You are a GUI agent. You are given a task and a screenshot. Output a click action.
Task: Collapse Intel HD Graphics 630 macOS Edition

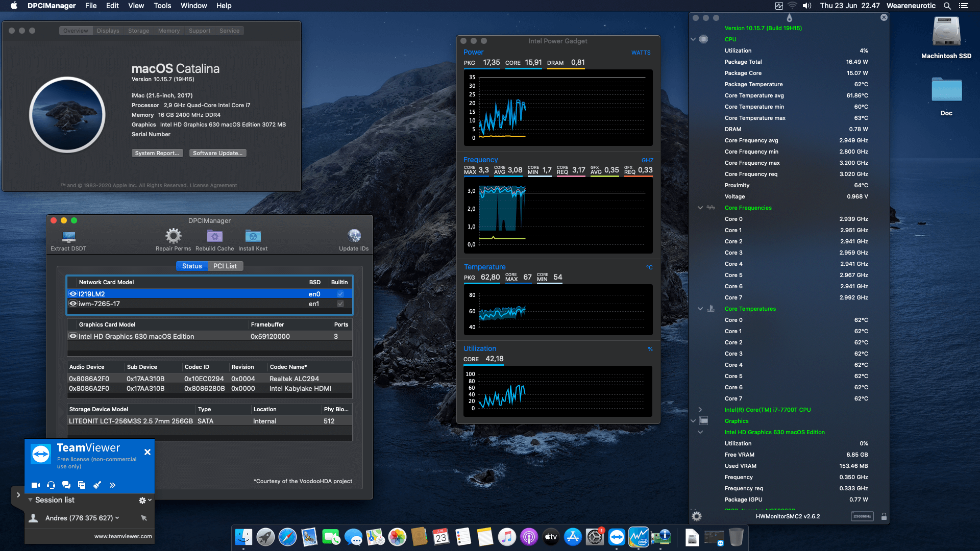click(x=700, y=432)
